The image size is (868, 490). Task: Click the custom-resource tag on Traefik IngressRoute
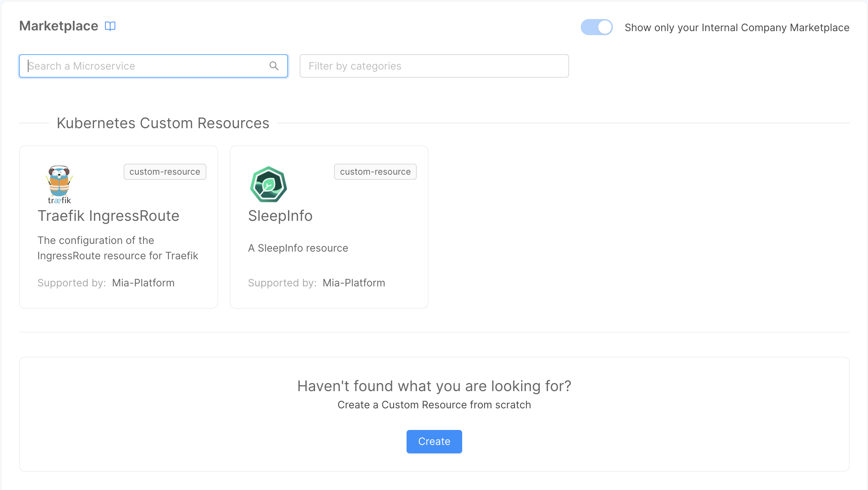(165, 171)
